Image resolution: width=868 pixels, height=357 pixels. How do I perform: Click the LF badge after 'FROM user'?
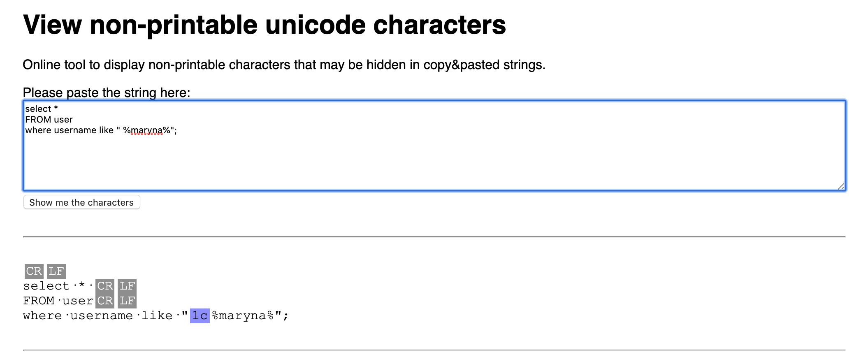pos(127,301)
